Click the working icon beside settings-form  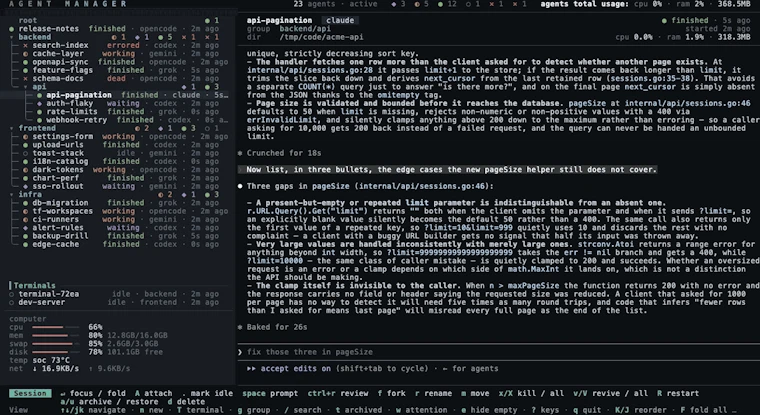pyautogui.click(x=25, y=137)
